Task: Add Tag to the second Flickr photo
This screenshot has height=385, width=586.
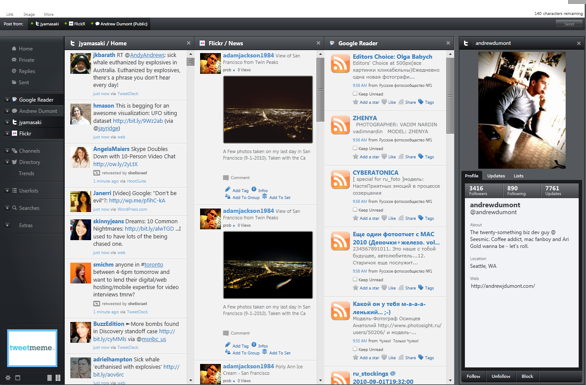Action: tap(237, 345)
